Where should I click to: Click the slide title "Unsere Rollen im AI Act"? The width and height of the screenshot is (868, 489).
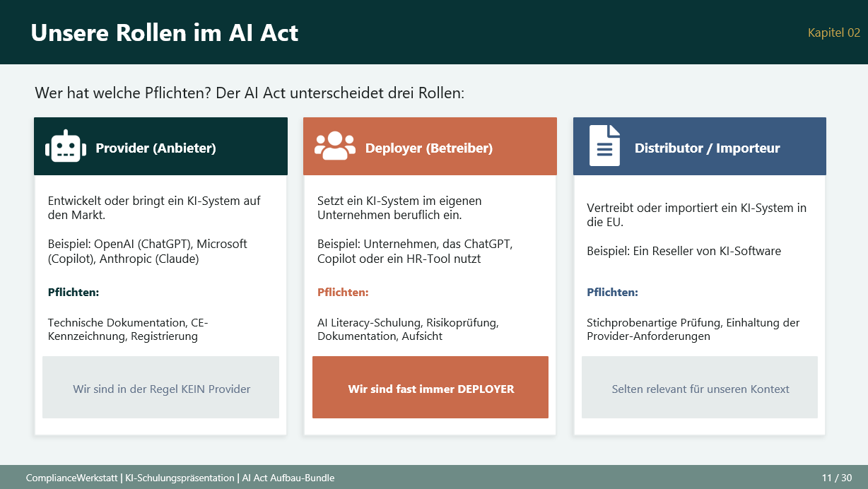tap(165, 33)
